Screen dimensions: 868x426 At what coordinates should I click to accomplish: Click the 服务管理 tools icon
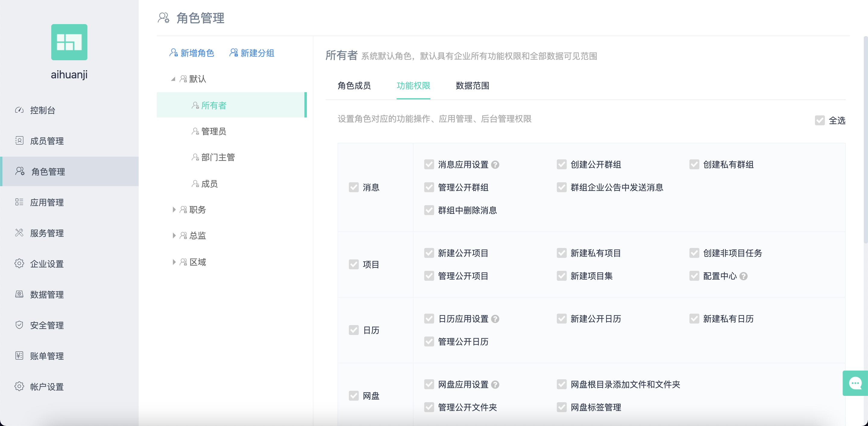point(19,233)
